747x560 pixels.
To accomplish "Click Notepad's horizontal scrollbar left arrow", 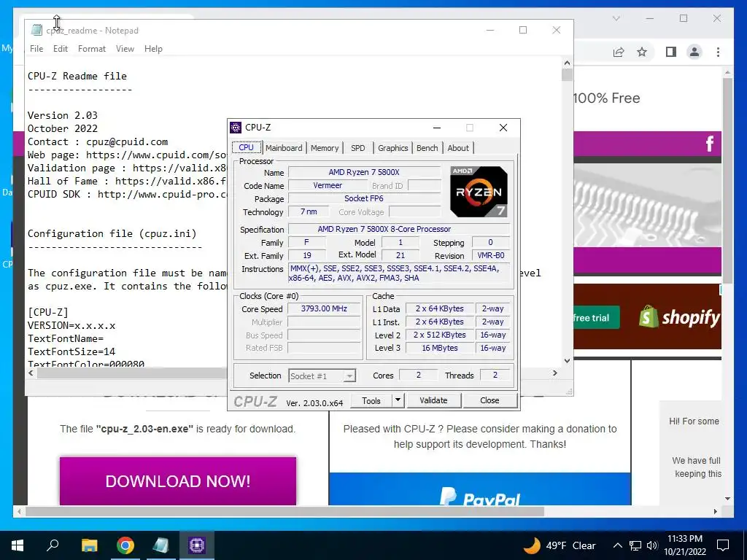I will [31, 373].
